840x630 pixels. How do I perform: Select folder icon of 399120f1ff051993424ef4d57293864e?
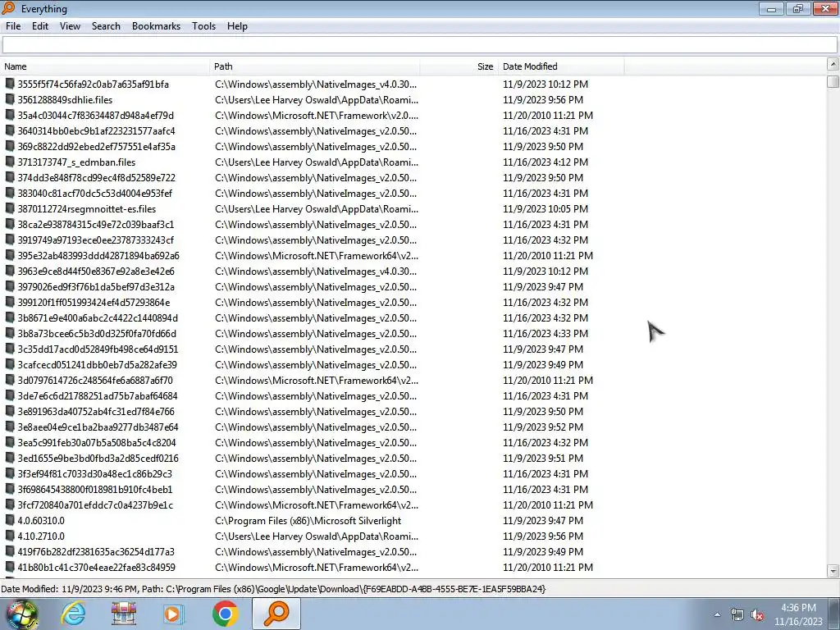10,302
